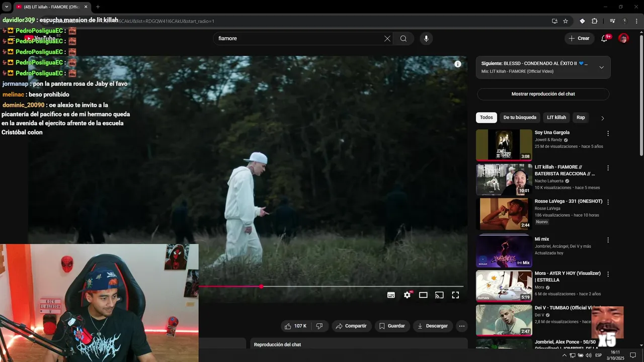This screenshot has width=644, height=362.
Task: Click Reproducción del chat heading
Action: [x=277, y=344]
